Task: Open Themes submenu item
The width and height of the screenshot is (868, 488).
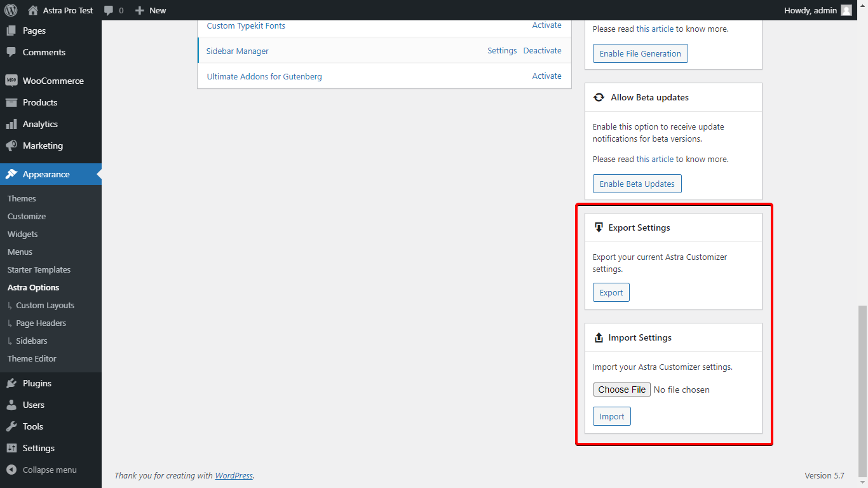Action: (22, 198)
